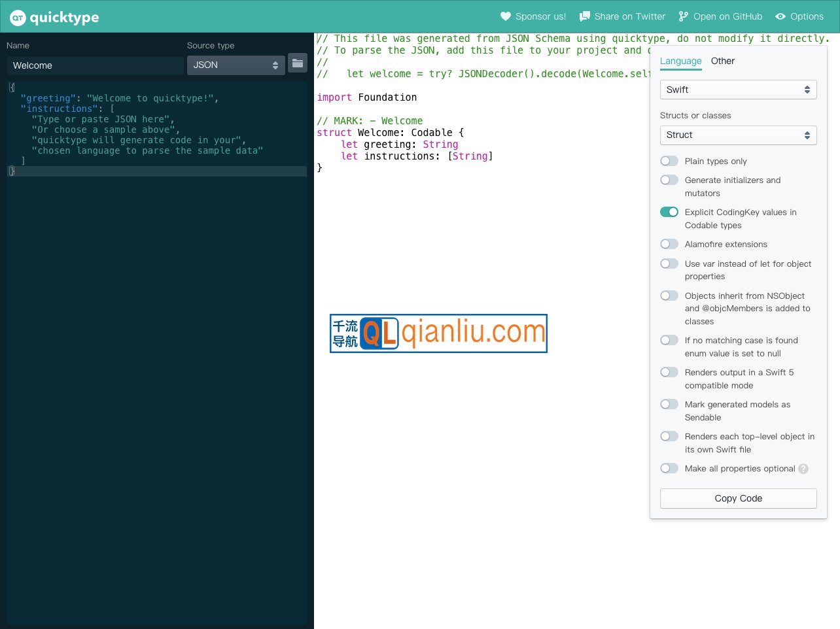
Task: Expand the Struct or classes dropdown
Action: tap(738, 135)
